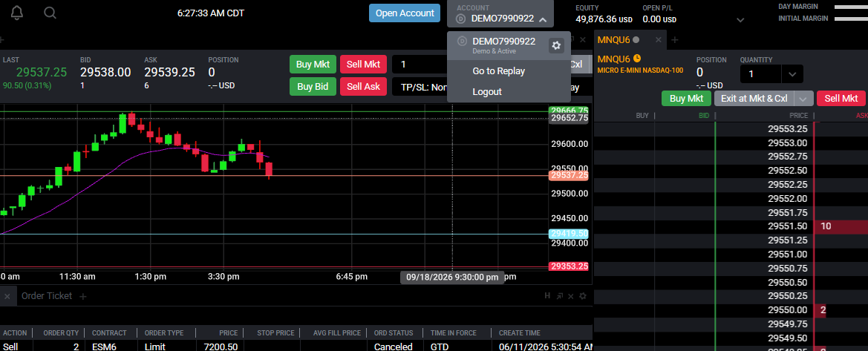
Task: Sort by the CONTRACT column header
Action: (x=110, y=332)
